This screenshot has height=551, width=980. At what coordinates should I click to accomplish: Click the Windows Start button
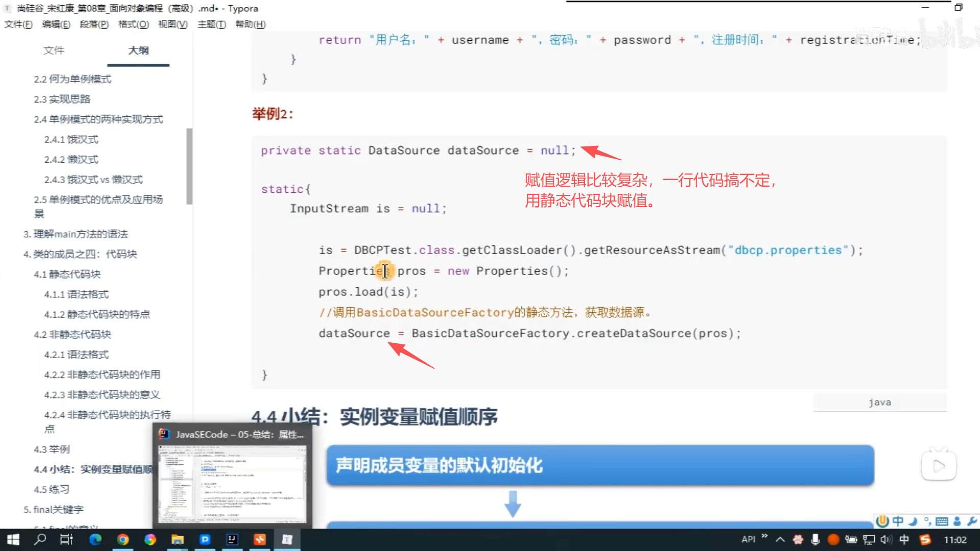coord(13,539)
